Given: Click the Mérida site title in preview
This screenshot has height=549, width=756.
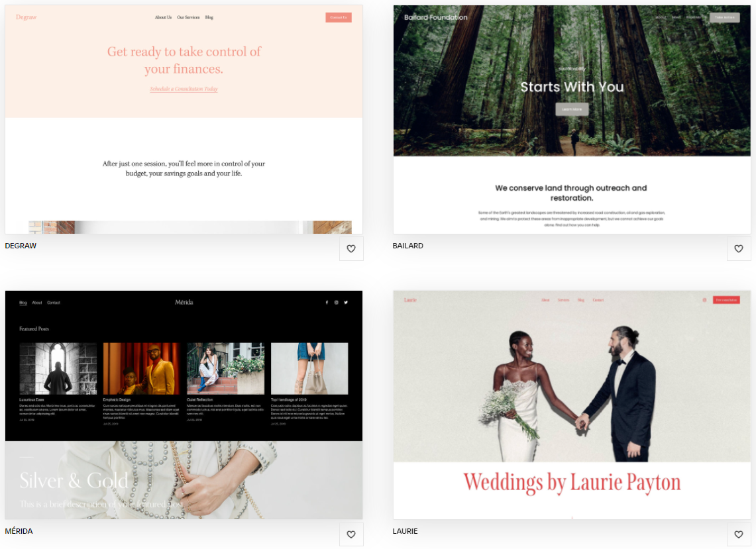Looking at the screenshot, I should 184,302.
